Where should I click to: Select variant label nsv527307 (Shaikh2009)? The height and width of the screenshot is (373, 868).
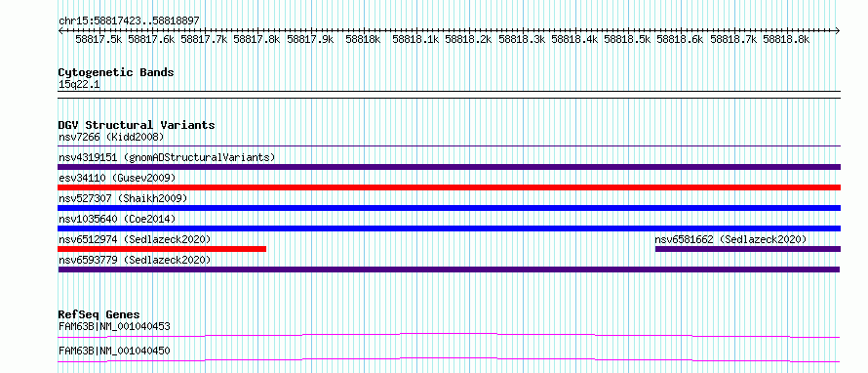(123, 198)
